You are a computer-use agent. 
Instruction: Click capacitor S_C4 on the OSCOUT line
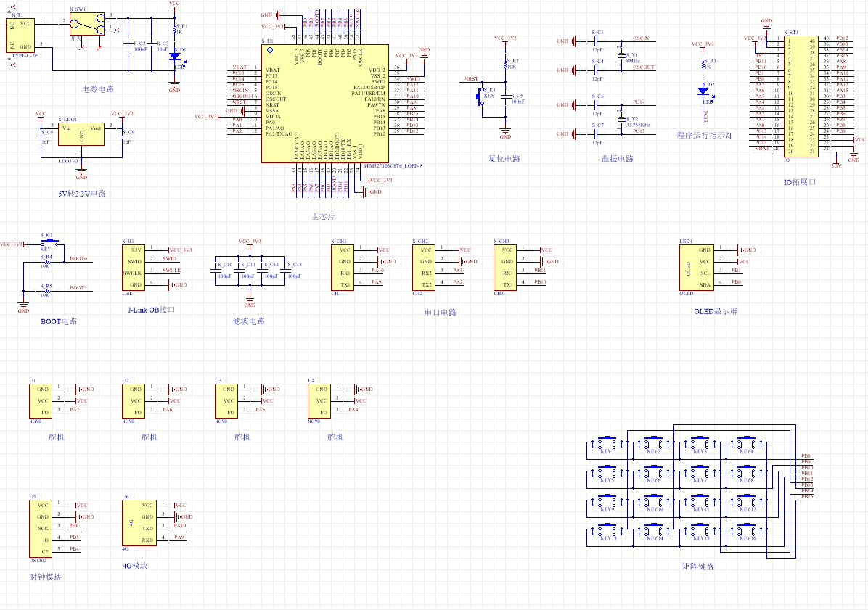pyautogui.click(x=596, y=70)
